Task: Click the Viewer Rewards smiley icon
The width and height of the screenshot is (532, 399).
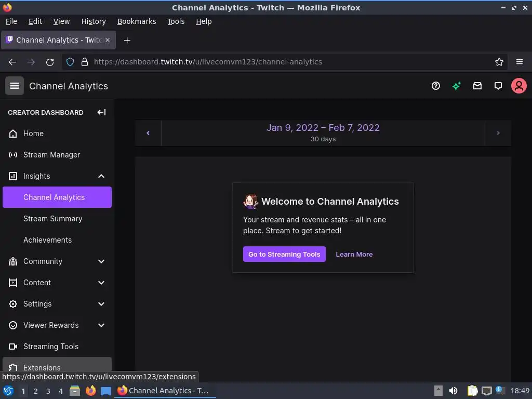Action: (x=13, y=325)
